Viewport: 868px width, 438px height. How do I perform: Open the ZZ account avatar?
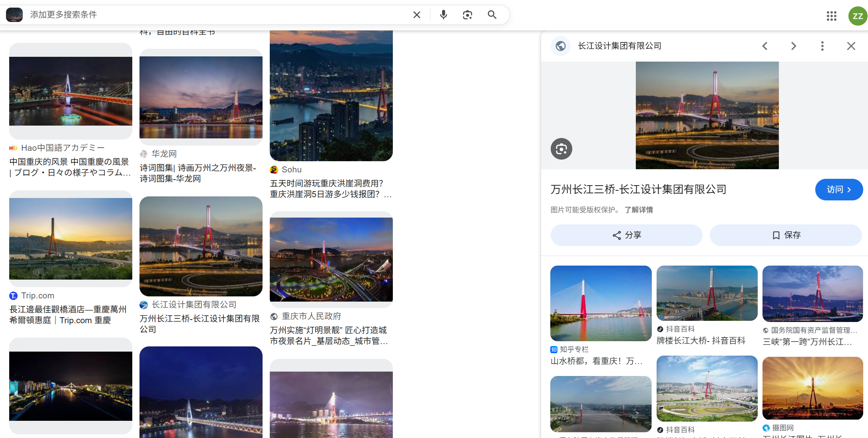[x=857, y=16]
